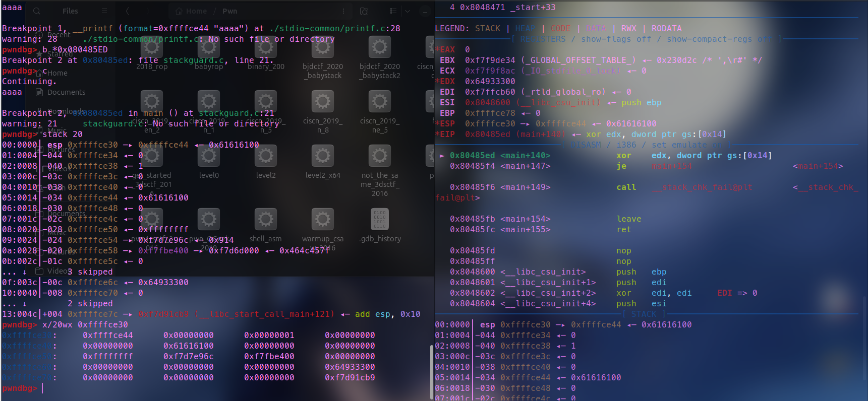Open the path bar kebab menu

[x=343, y=11]
